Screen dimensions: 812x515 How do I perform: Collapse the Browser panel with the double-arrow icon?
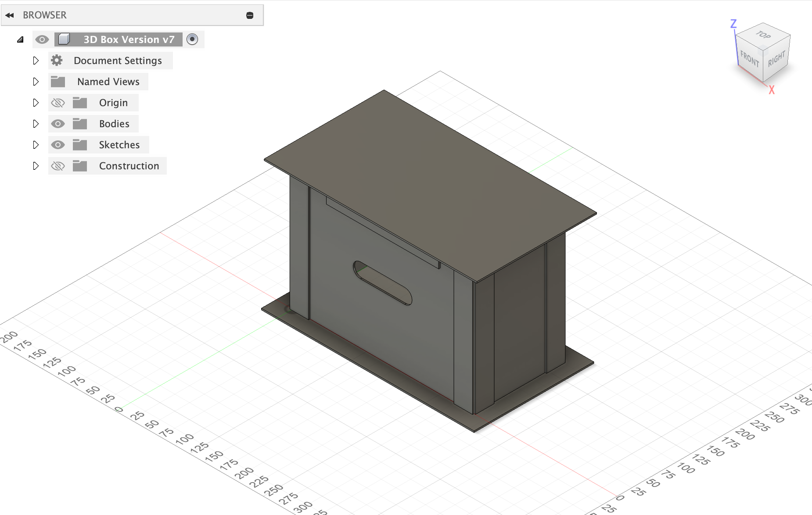pos(10,14)
